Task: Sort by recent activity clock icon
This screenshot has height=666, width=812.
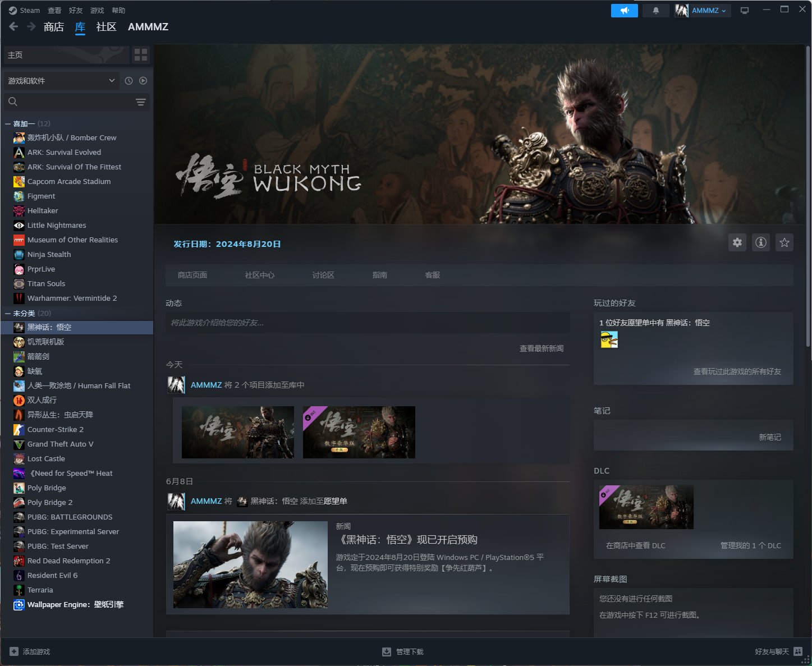Action: pyautogui.click(x=129, y=81)
